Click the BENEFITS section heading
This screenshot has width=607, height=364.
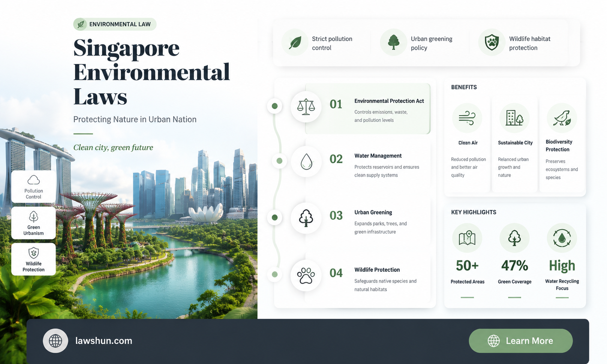pyautogui.click(x=464, y=87)
